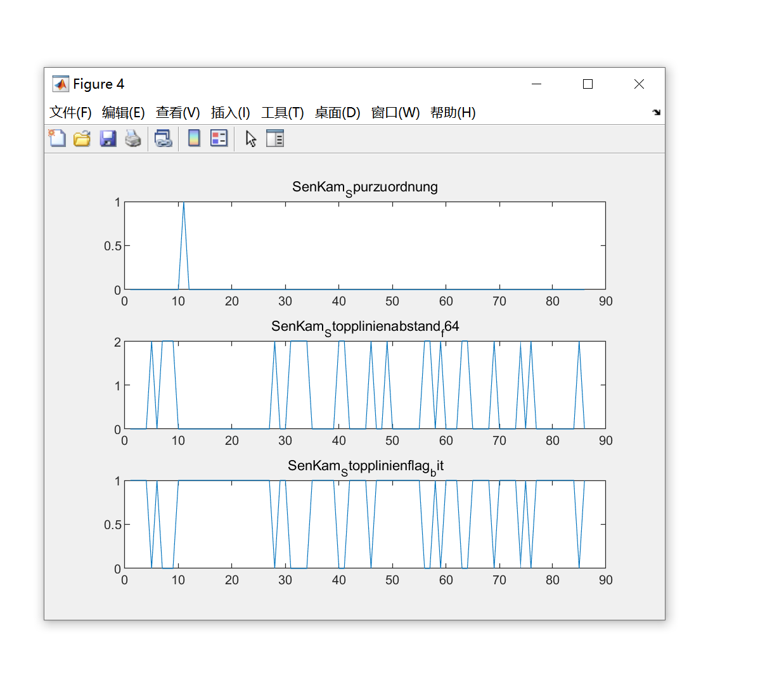Enable the Edit Plot arrow tool
Viewport: 784px width, 692px height.
(x=251, y=138)
